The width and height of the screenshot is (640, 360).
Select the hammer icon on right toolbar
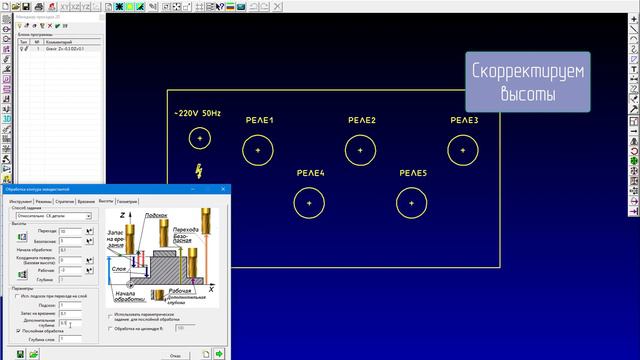point(633,109)
